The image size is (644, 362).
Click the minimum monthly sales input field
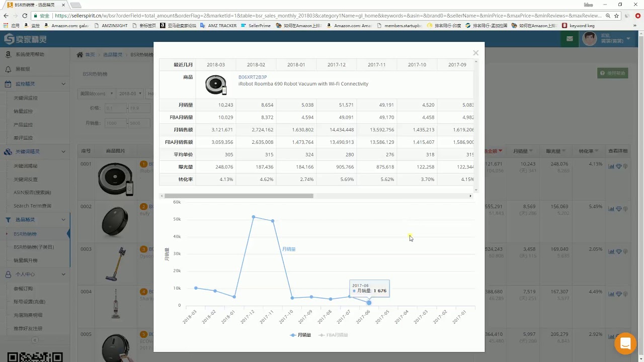(x=116, y=123)
